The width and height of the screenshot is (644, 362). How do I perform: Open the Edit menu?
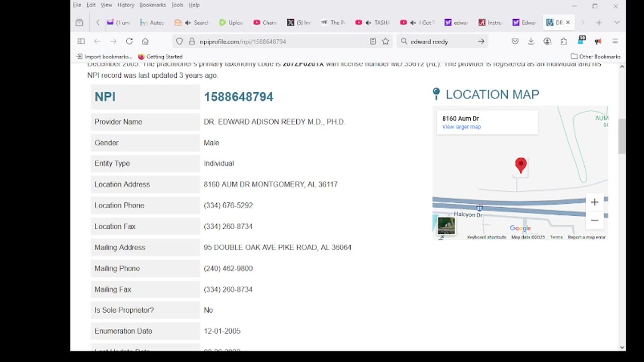(x=91, y=5)
